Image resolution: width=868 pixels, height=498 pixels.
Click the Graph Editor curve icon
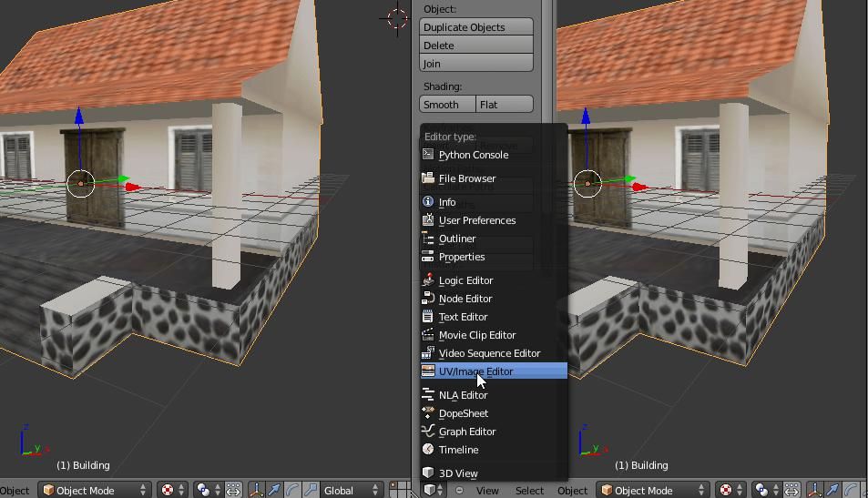pyautogui.click(x=428, y=432)
